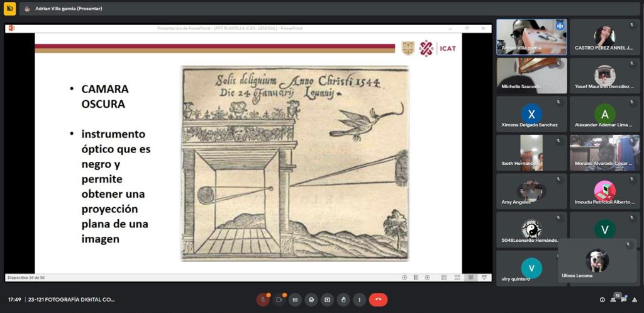Select Yosef Mauricio González tile
644x313 pixels.
[604, 76]
